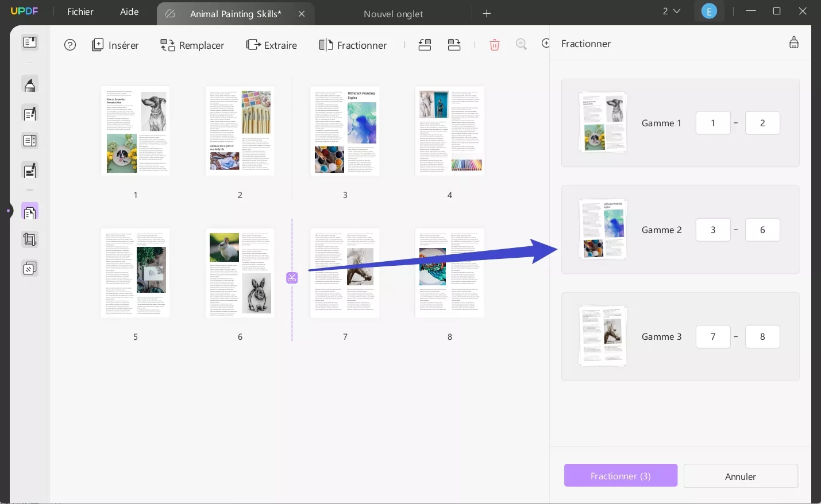The image size is (821, 504).
Task: Click the scissors split marker between pages
Action: click(292, 277)
